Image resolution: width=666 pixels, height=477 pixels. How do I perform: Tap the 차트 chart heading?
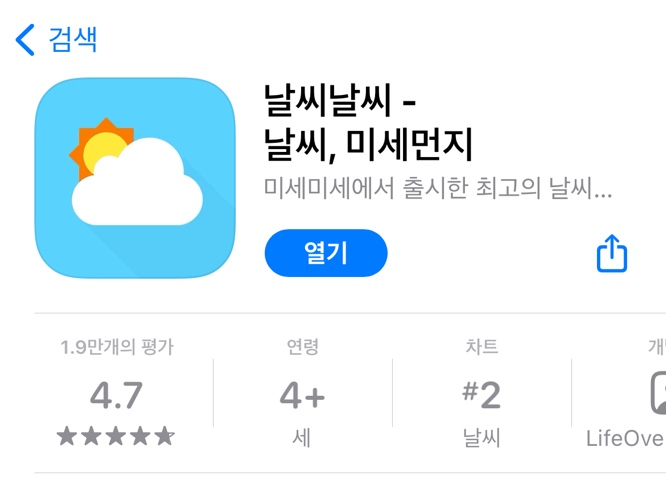point(481,347)
